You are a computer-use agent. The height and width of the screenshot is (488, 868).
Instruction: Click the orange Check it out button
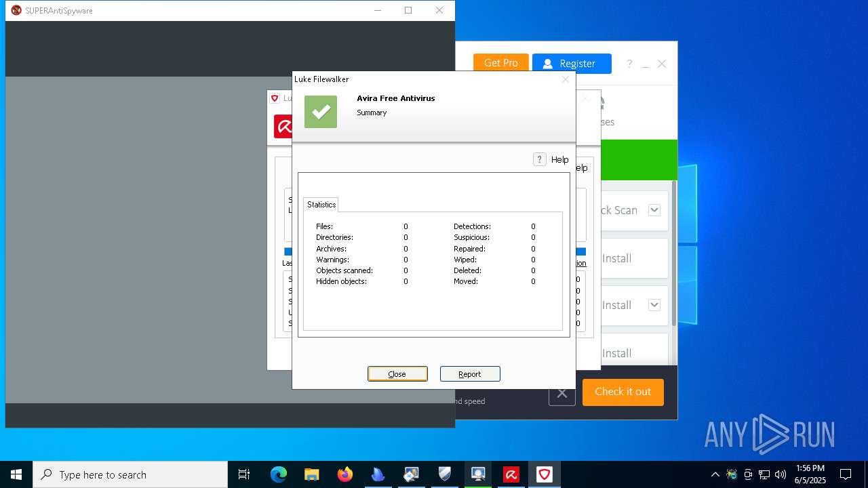pos(623,392)
